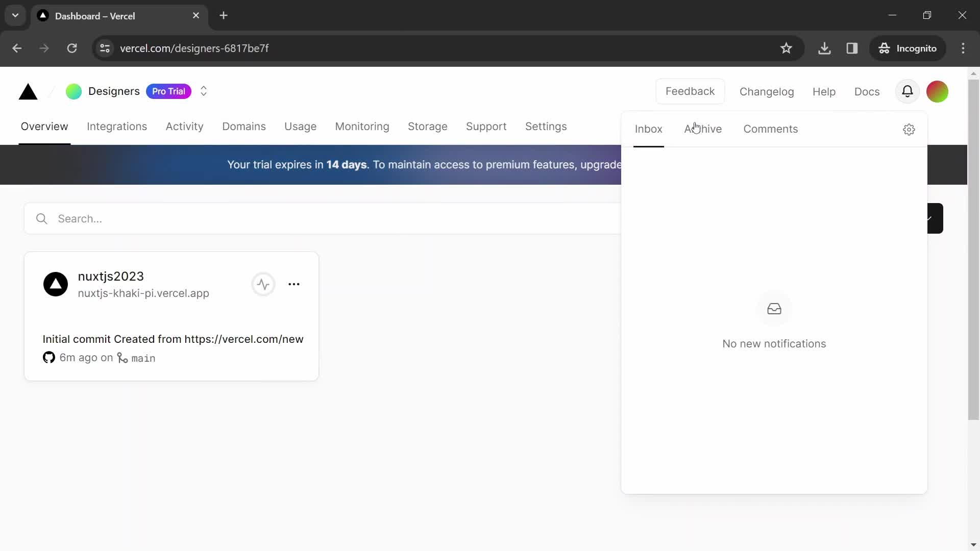This screenshot has width=980, height=551.
Task: Click the inbox tray icon in notifications
Action: click(774, 309)
